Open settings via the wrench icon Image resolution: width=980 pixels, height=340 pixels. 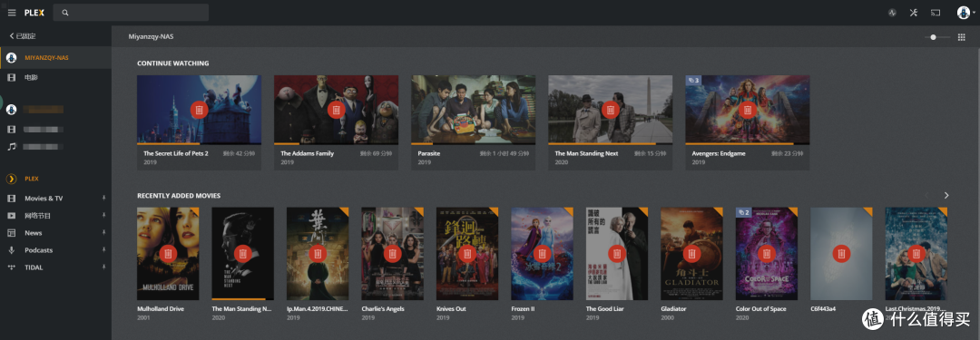tap(914, 13)
